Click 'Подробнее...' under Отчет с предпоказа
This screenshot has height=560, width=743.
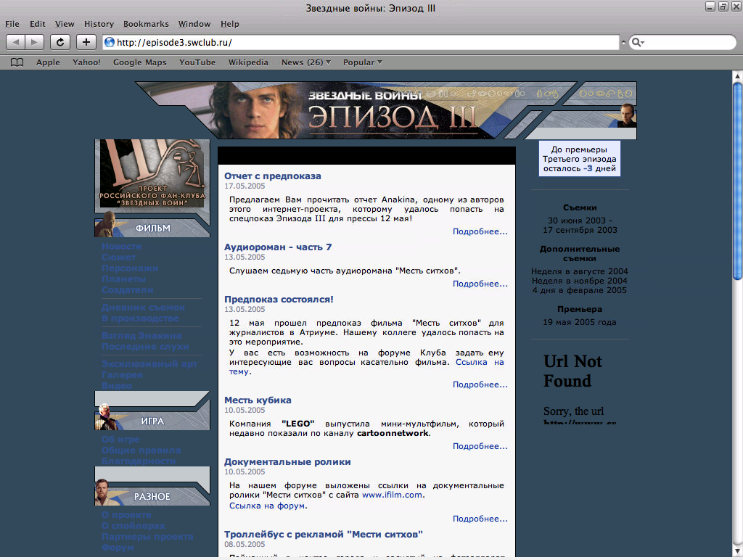[480, 231]
